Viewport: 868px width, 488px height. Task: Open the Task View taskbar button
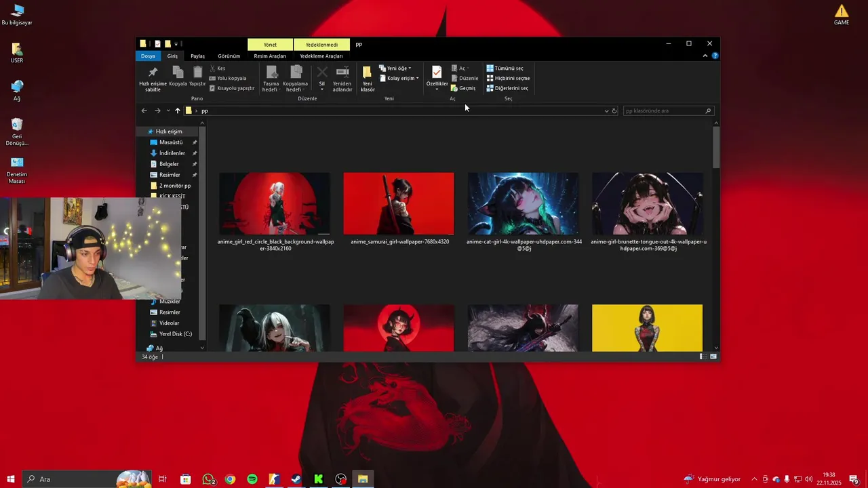[x=163, y=479]
